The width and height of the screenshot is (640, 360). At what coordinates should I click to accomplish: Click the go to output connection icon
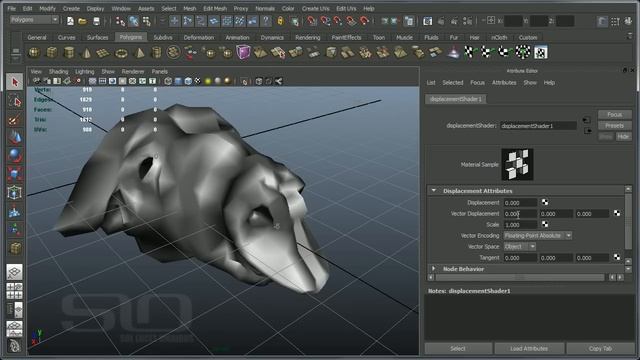tap(588, 131)
